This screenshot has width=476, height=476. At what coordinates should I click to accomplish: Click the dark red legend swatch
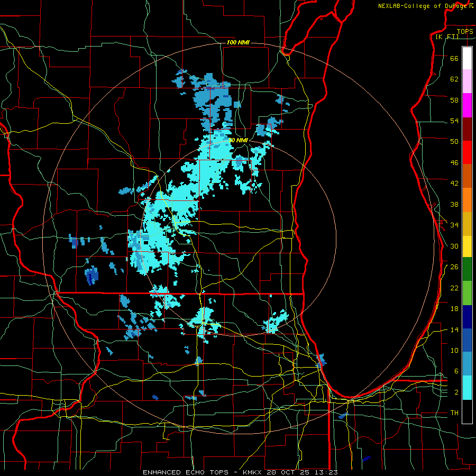(x=467, y=129)
